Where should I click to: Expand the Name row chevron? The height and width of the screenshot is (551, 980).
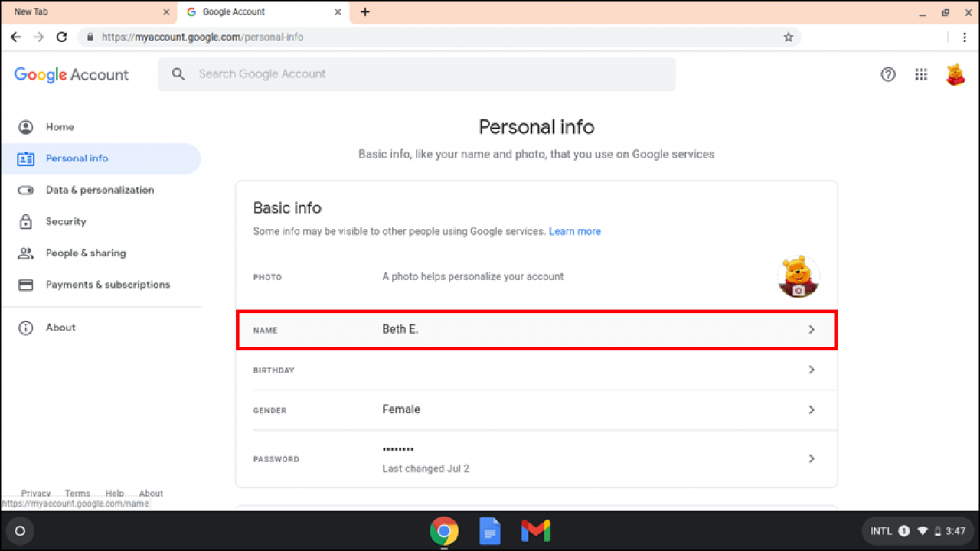(811, 329)
